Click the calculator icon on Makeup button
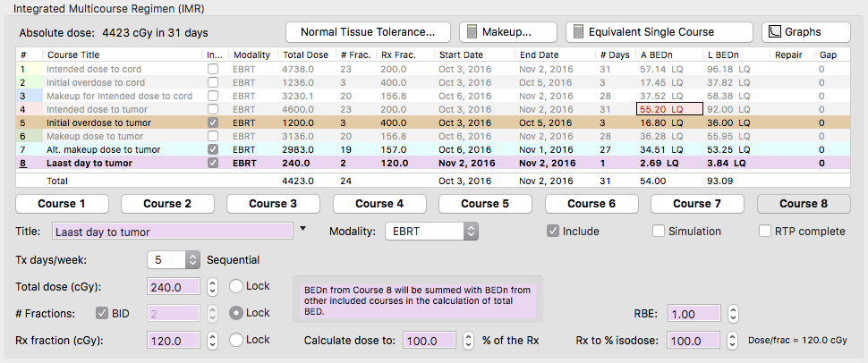This screenshot has height=363, width=868. (x=472, y=32)
